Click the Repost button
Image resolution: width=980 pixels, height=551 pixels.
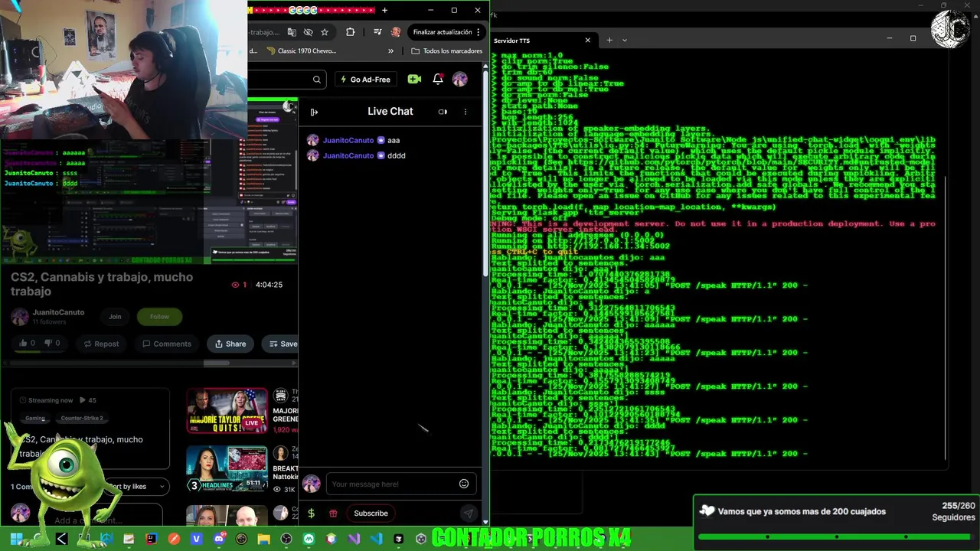pos(101,344)
